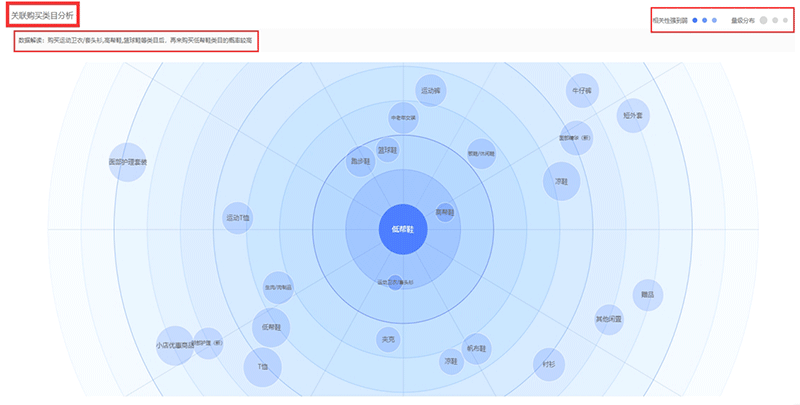The height and width of the screenshot is (405, 800).
Task: Click the lightest blue correlation legend dot
Action: 714,20
